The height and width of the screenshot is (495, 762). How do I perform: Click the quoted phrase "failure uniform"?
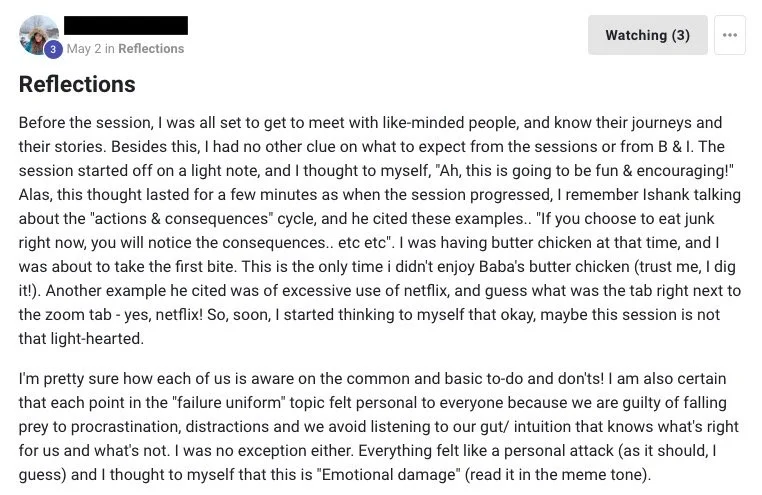click(x=228, y=403)
